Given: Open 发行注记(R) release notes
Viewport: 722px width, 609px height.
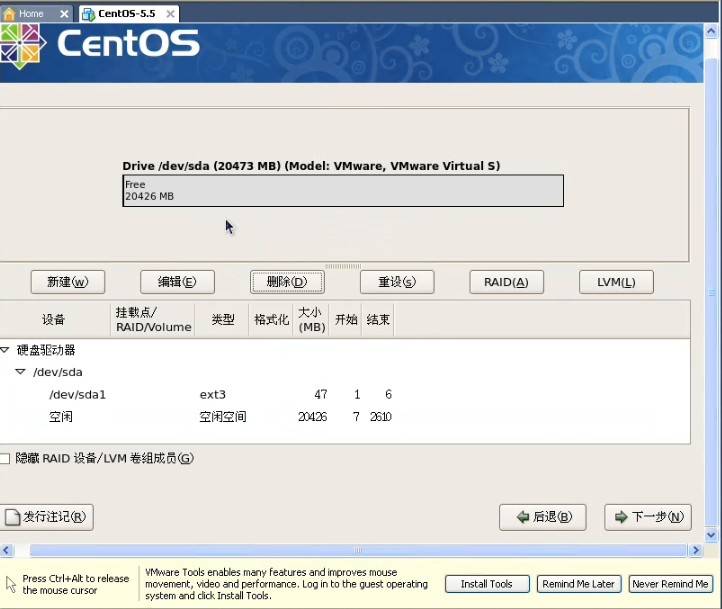Looking at the screenshot, I should [47, 517].
